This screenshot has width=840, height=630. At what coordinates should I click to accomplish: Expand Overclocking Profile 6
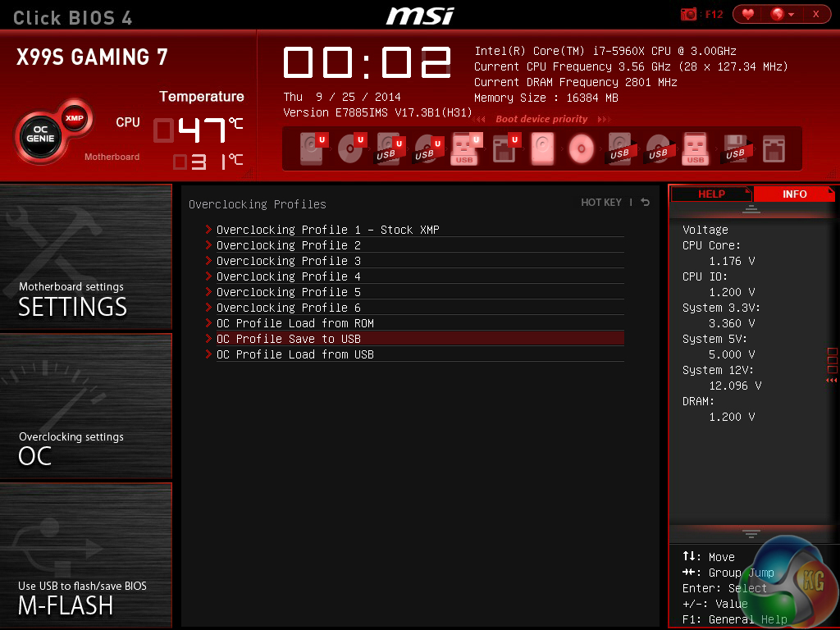[x=414, y=307]
